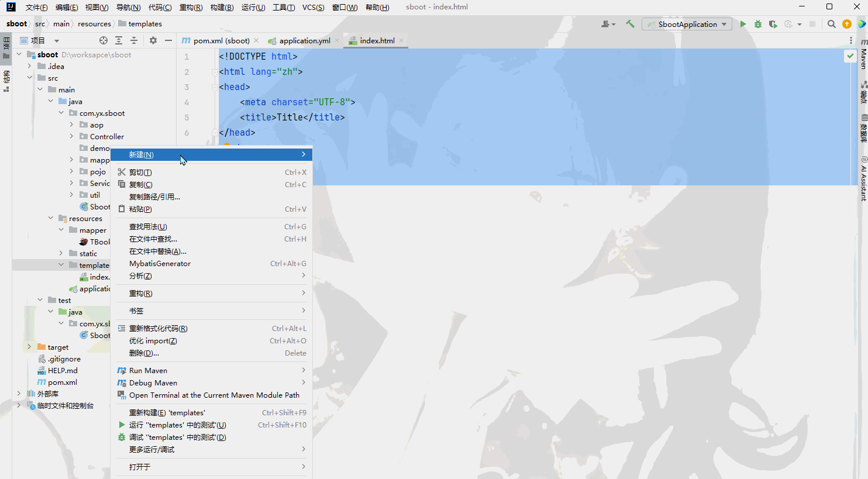Viewport: 868px width, 479px height.
Task: Expand 临时文件和控制台 node
Action: coord(19,405)
